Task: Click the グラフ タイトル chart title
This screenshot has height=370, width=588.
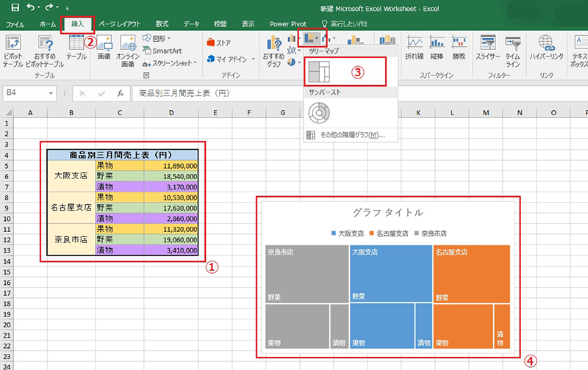Action: [388, 213]
